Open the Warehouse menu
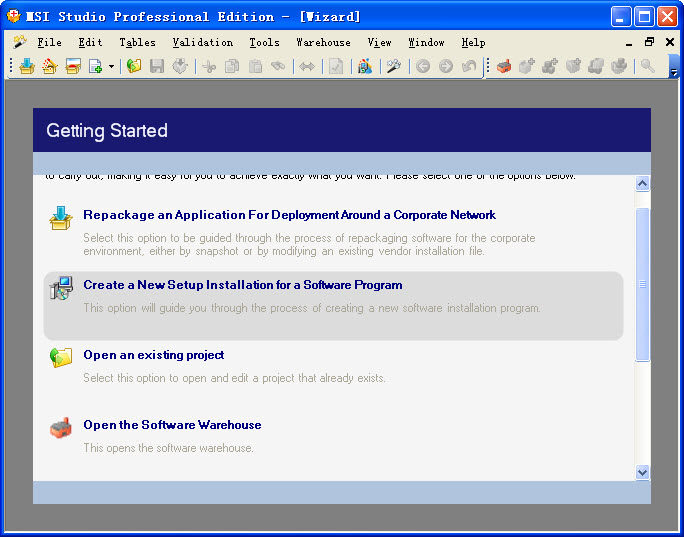Viewport: 684px width, 537px height. click(x=323, y=43)
